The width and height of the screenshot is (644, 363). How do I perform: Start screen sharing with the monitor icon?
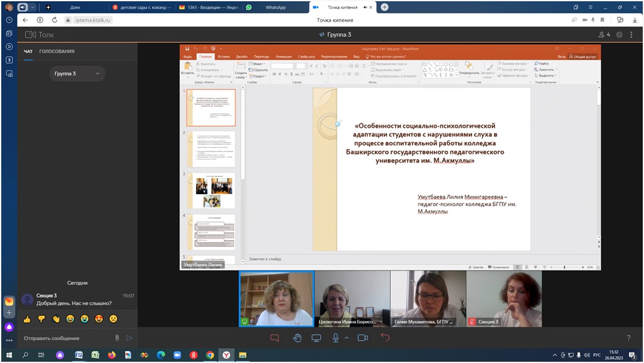pyautogui.click(x=316, y=338)
